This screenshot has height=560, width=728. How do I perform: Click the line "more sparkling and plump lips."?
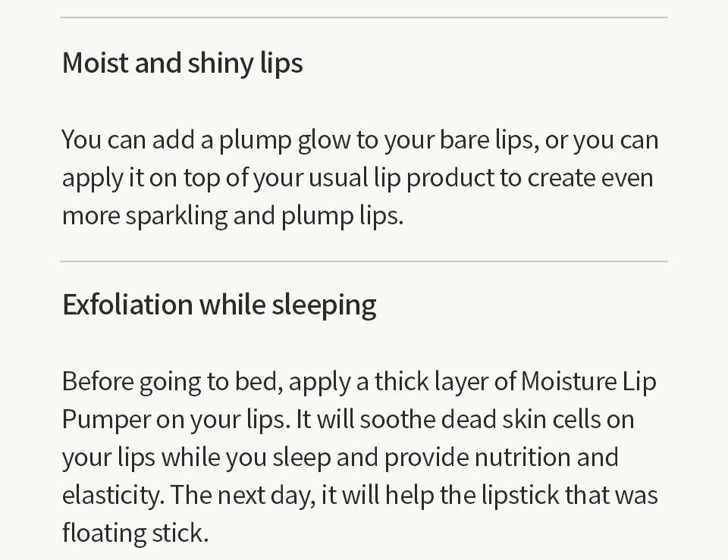[x=233, y=216]
